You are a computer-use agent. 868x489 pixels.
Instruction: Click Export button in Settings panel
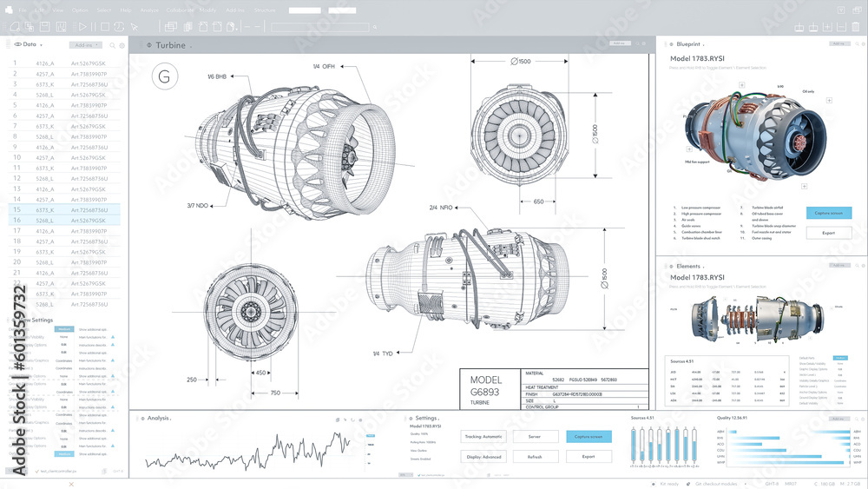click(x=589, y=457)
